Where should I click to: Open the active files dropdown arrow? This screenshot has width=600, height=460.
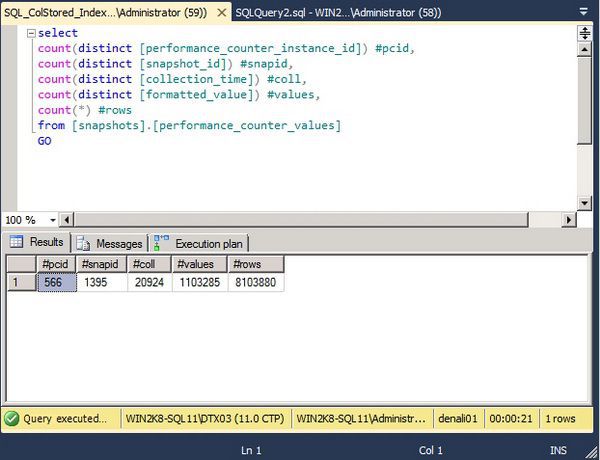click(584, 12)
